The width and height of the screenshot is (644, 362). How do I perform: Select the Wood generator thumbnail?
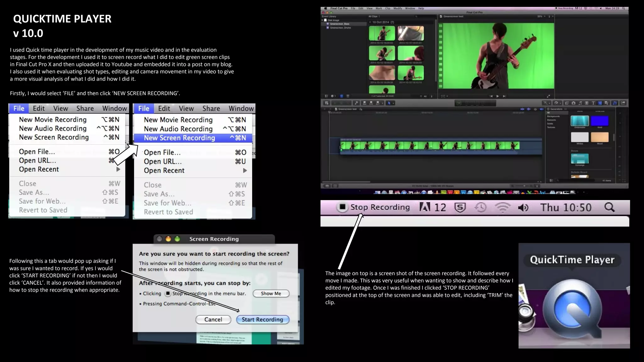[x=600, y=137]
